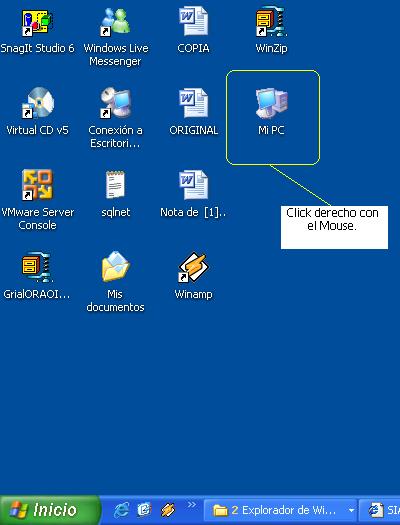
Task: Launch Internet Explorer from quick launch
Action: pyautogui.click(x=122, y=510)
